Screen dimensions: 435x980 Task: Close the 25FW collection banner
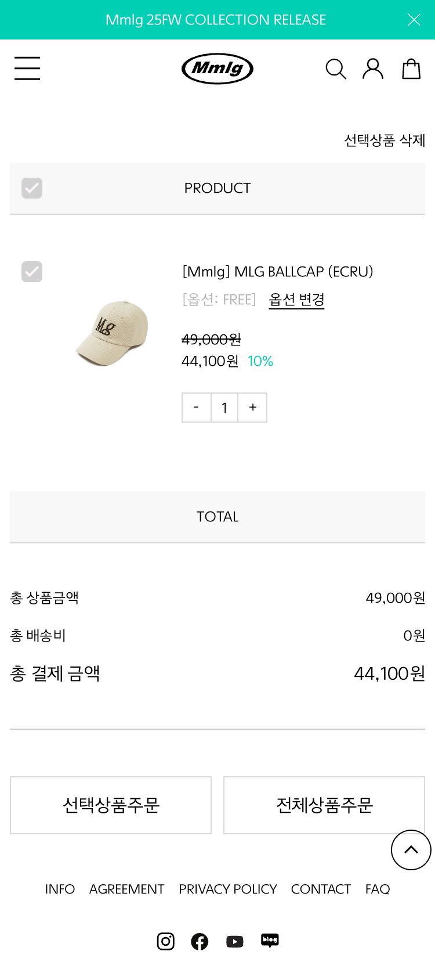[x=414, y=20]
